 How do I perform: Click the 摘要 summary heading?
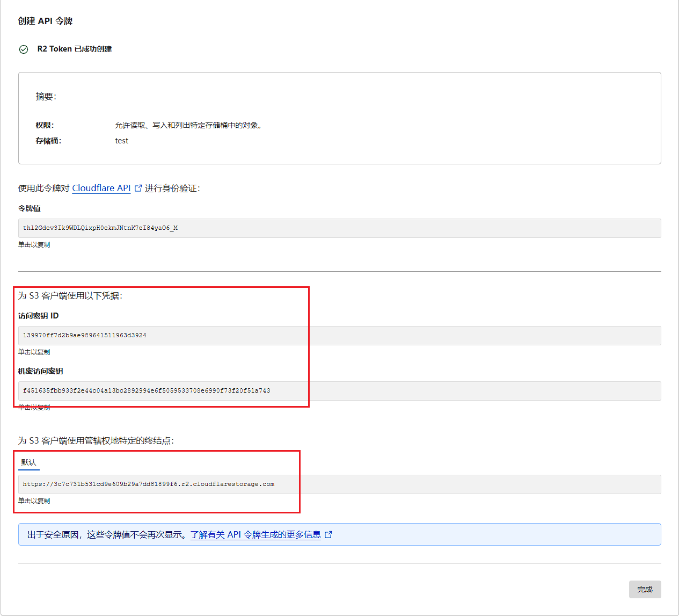tap(46, 97)
